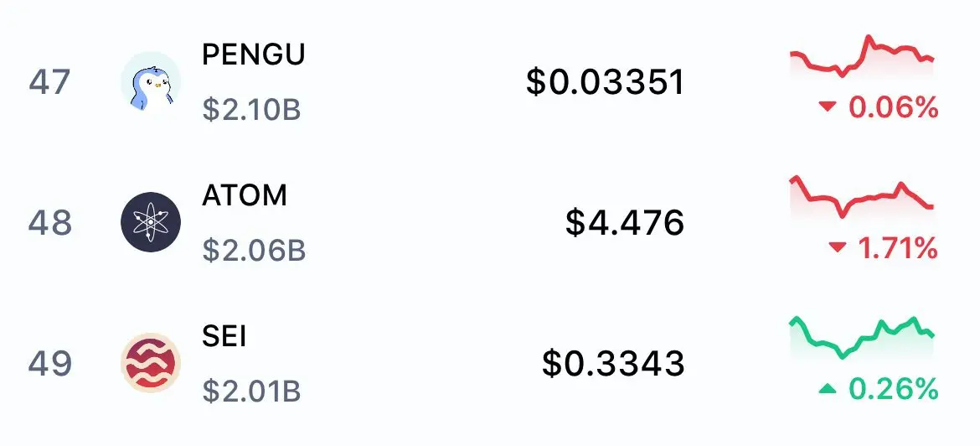Click the SEI red wave coin icon
The height and width of the screenshot is (446, 980).
click(151, 363)
